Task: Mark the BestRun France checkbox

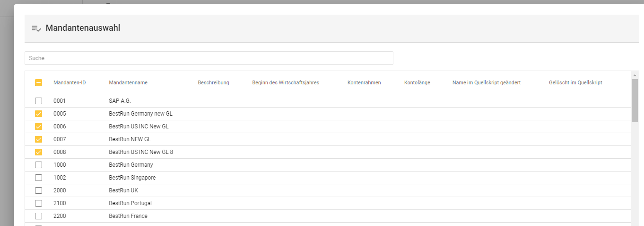Action: [38, 216]
